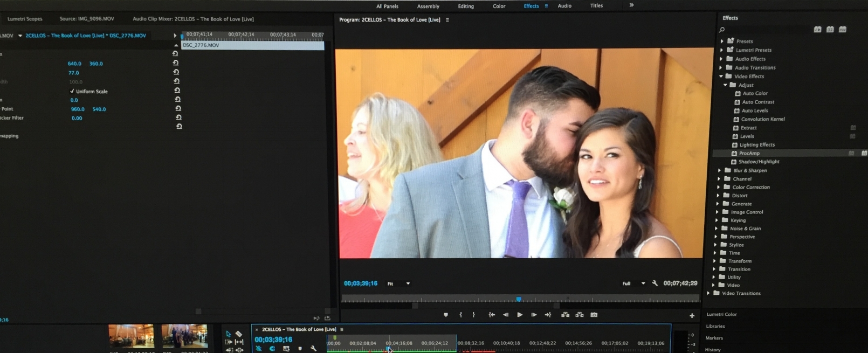Expand the Color Correction folder
The width and height of the screenshot is (868, 353).
click(718, 187)
